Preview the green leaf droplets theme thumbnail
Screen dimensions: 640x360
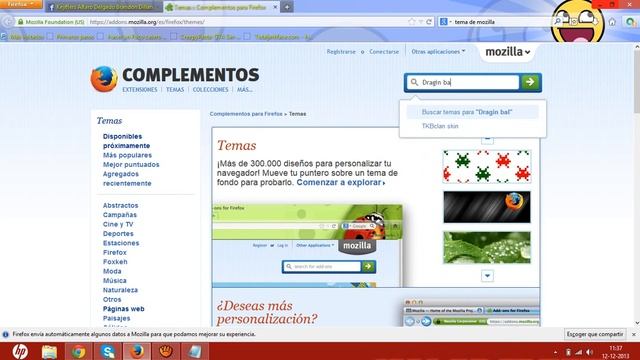487,248
